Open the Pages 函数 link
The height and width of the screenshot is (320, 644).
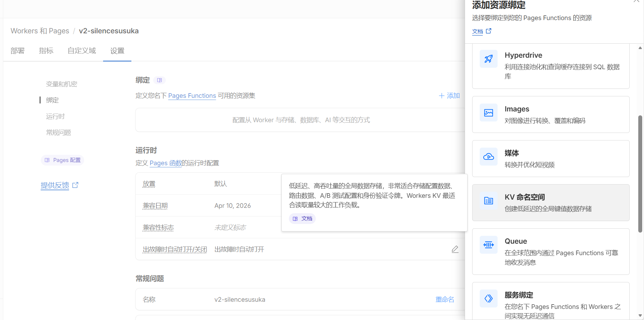pos(166,163)
